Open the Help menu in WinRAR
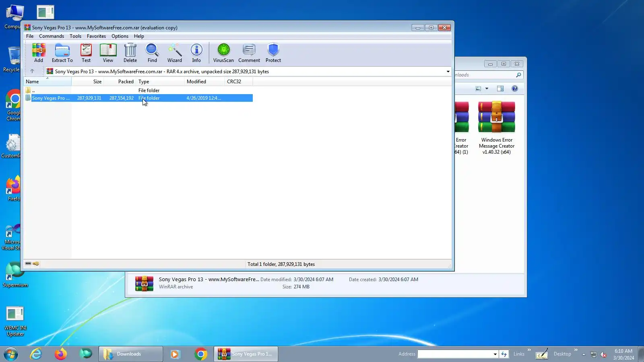This screenshot has width=644, height=362. (139, 36)
